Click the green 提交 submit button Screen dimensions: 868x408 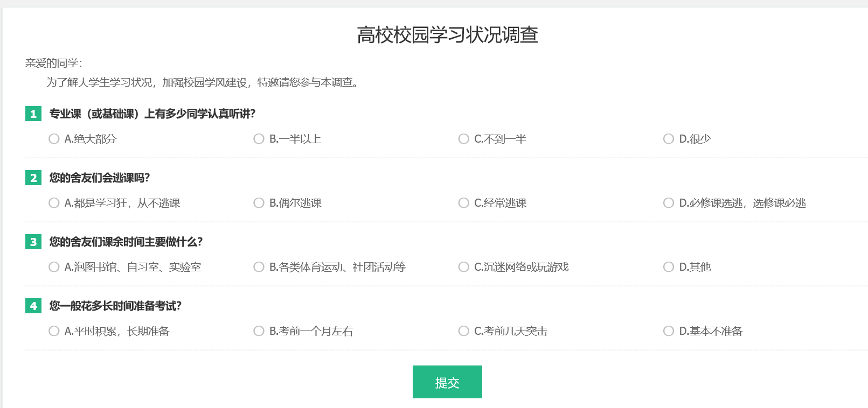(447, 382)
